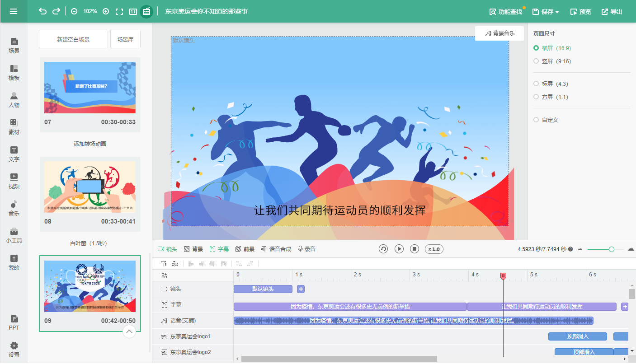Image resolution: width=636 pixels, height=364 pixels.
Task: Open the 音乐 music sidebar panel
Action: [14, 208]
